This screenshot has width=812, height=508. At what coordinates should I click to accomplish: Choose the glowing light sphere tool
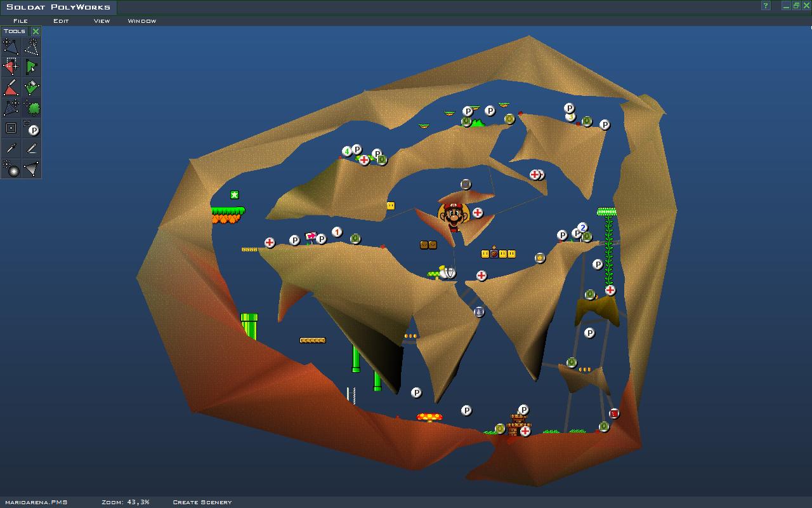click(11, 168)
